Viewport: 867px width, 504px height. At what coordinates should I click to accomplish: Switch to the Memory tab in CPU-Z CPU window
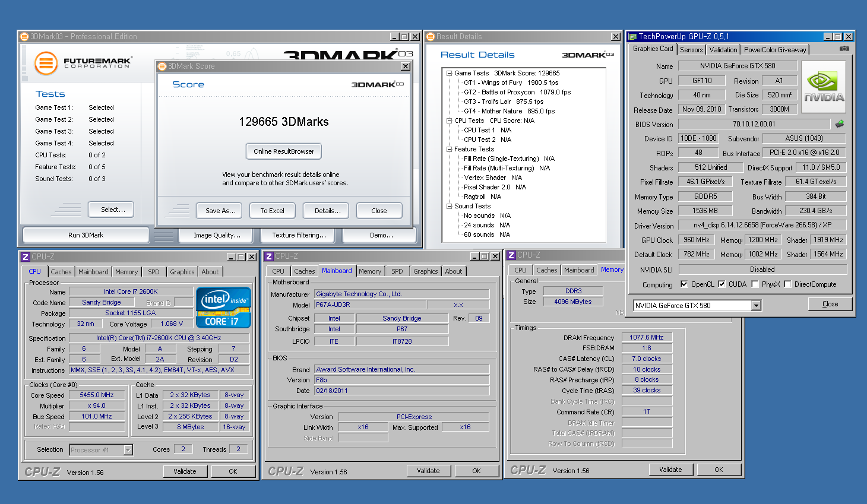tap(126, 272)
